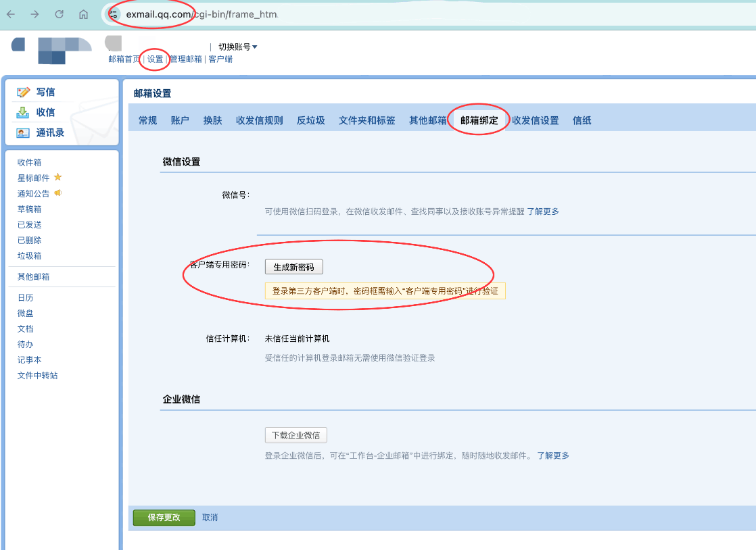Click 下载企业微信 to download the app
The height and width of the screenshot is (550, 756).
[x=295, y=434]
